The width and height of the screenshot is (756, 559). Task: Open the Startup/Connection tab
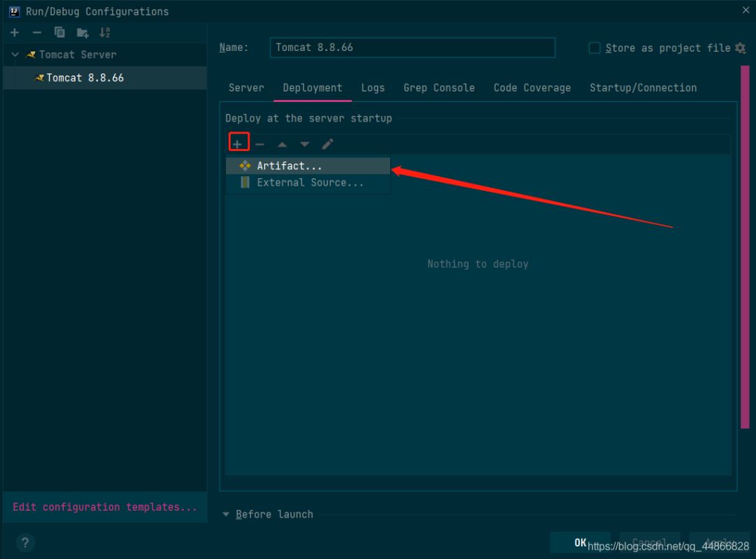(x=643, y=88)
